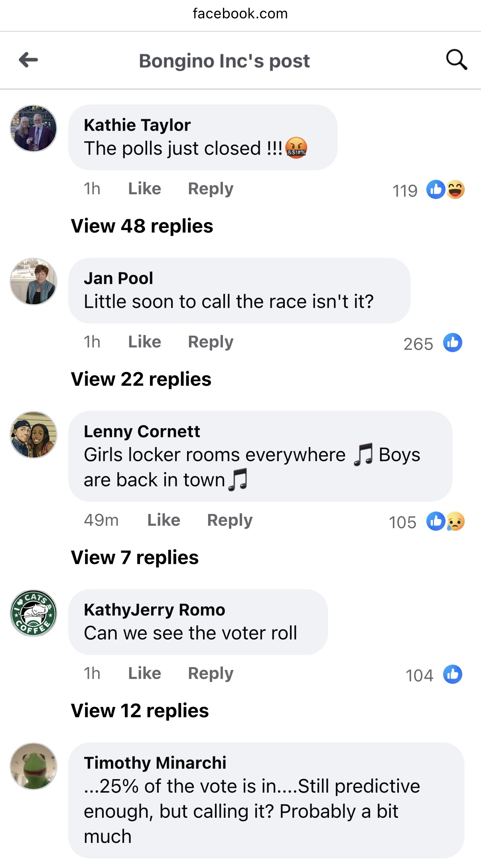Tap Timothy Minarchi's Kermit avatar
Image resolution: width=481 pixels, height=868 pixels.
pos(34,766)
